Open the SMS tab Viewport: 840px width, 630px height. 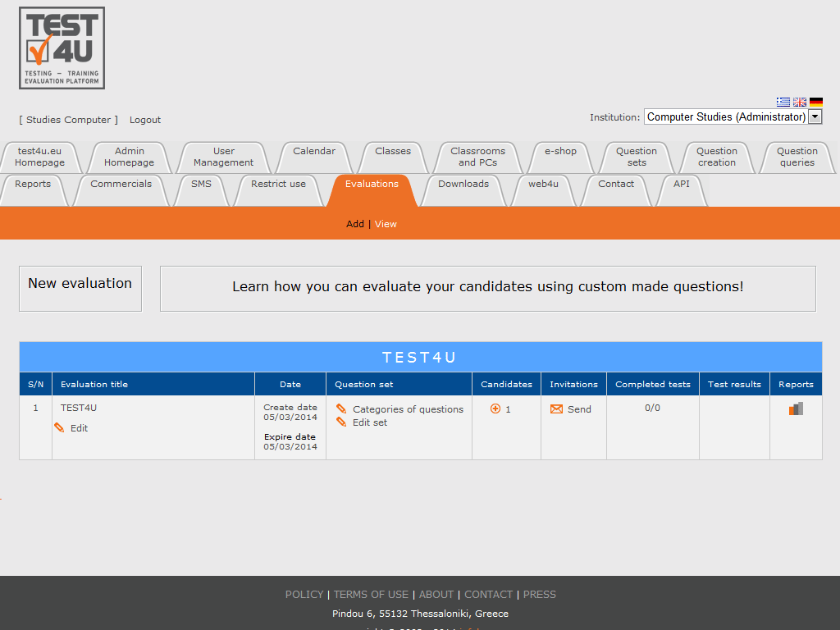pyautogui.click(x=202, y=190)
